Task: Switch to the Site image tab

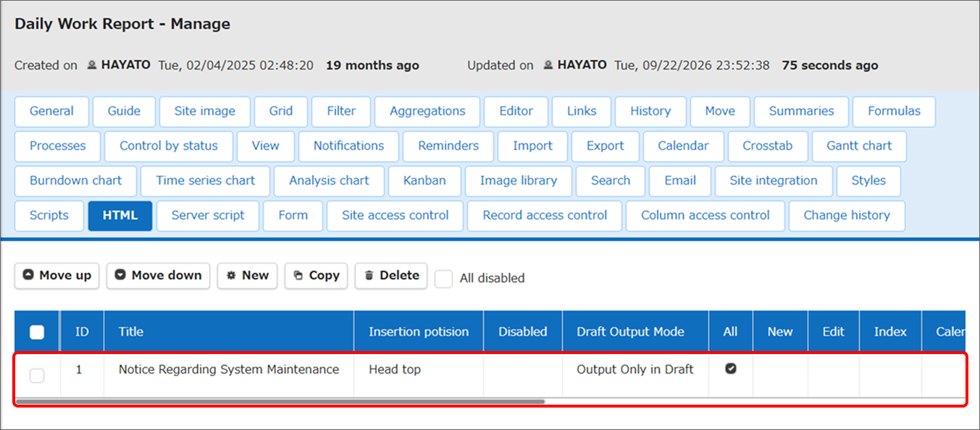Action: 205,111
